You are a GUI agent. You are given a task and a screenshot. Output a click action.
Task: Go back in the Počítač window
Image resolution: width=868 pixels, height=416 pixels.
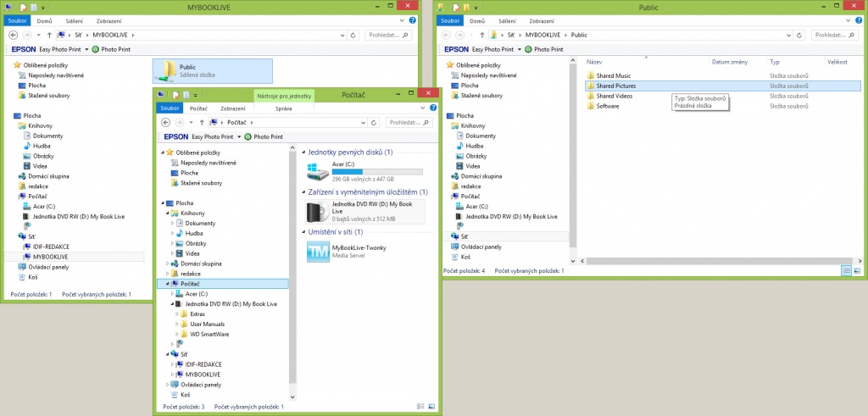pyautogui.click(x=166, y=122)
